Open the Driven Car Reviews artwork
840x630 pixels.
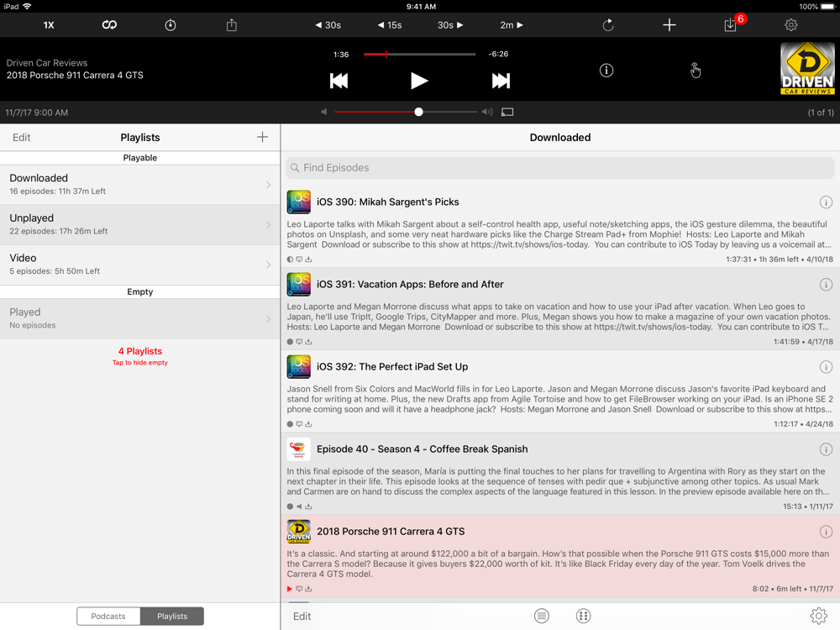(x=807, y=69)
